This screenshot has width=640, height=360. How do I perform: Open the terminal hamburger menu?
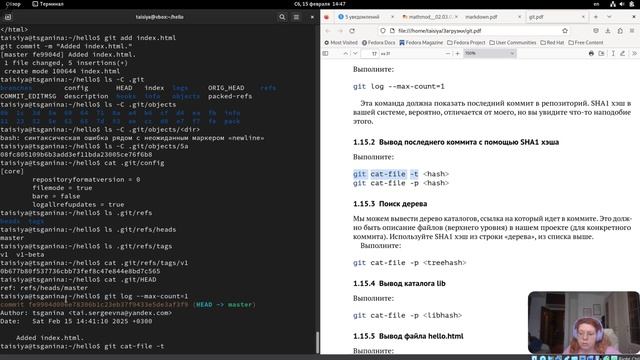click(296, 17)
